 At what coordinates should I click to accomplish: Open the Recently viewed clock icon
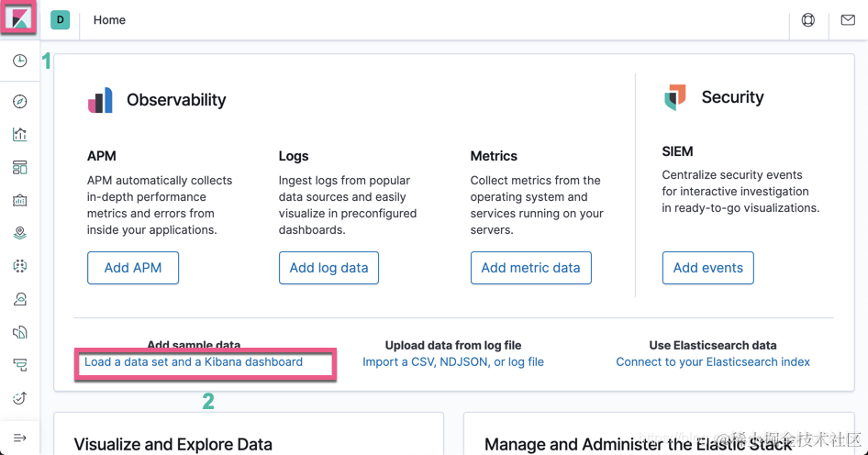point(19,61)
